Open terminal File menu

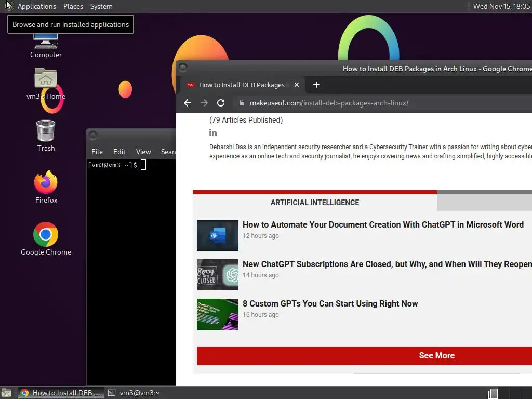(97, 152)
